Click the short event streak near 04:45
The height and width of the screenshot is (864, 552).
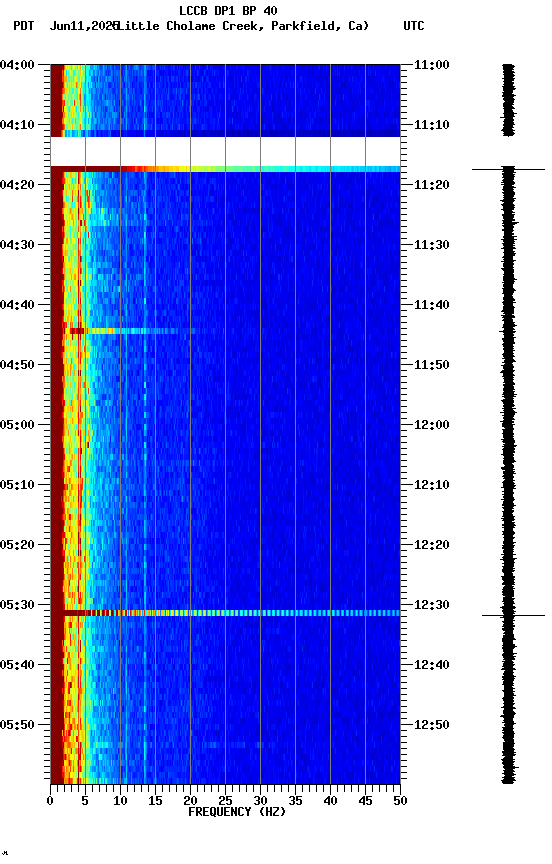(132, 331)
